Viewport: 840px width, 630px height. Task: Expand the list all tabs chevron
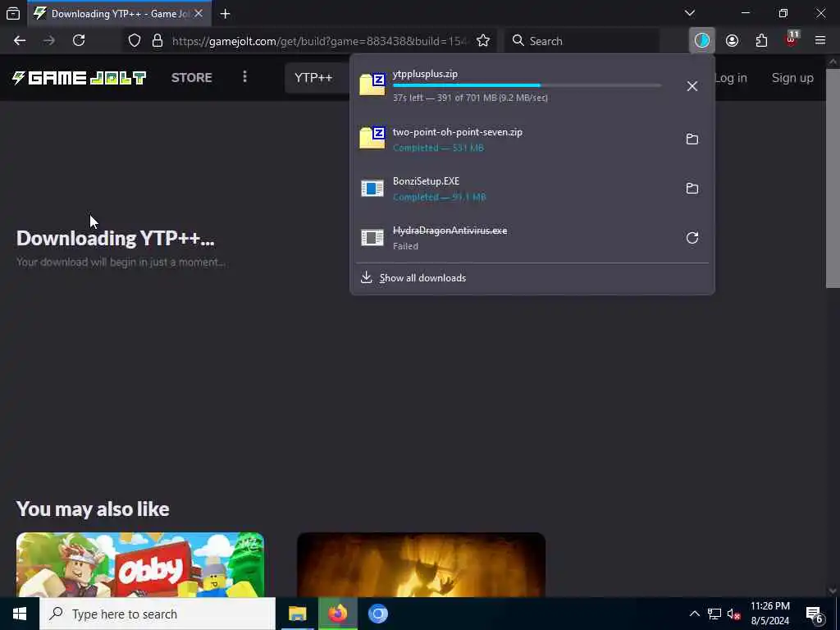[690, 13]
